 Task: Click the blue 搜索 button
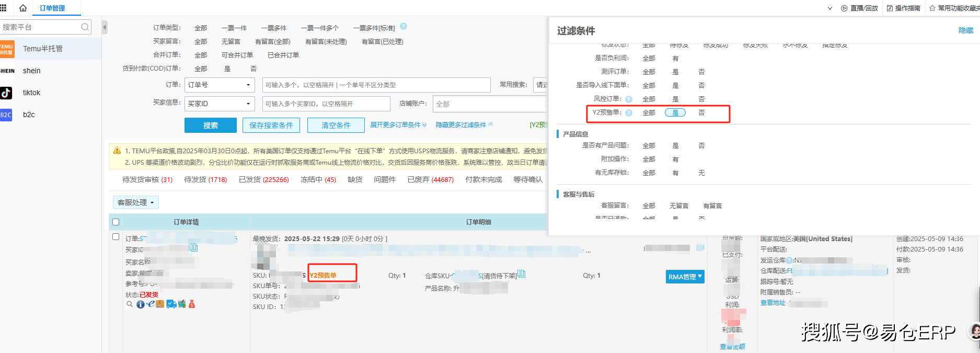pos(211,126)
